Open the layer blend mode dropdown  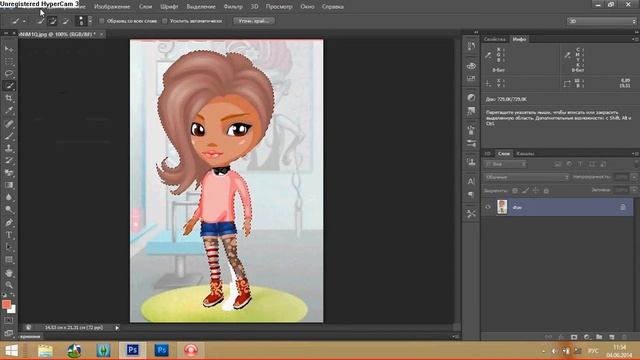527,177
